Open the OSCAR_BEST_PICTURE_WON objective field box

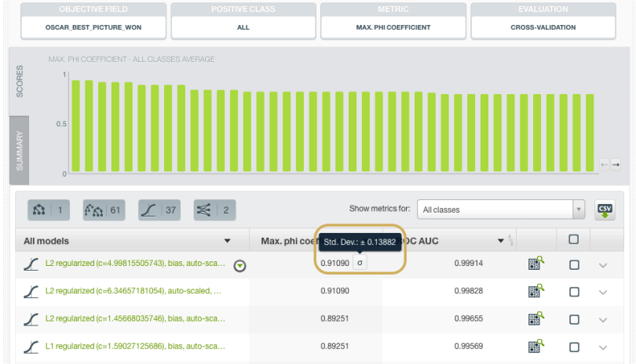click(x=93, y=27)
